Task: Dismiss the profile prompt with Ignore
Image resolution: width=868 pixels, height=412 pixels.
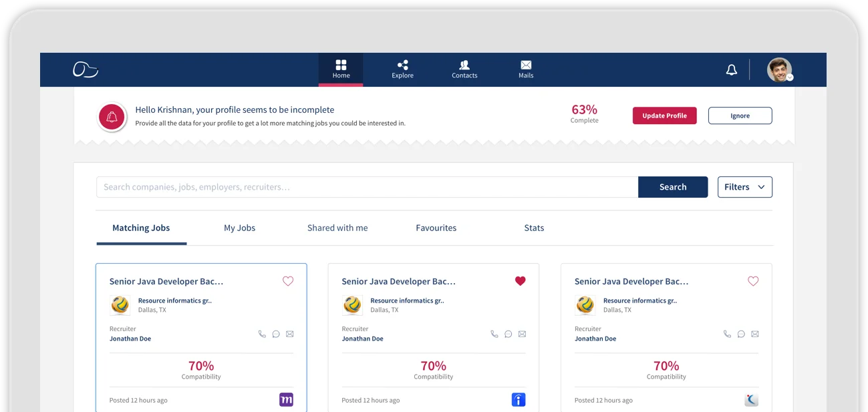Action: [740, 116]
